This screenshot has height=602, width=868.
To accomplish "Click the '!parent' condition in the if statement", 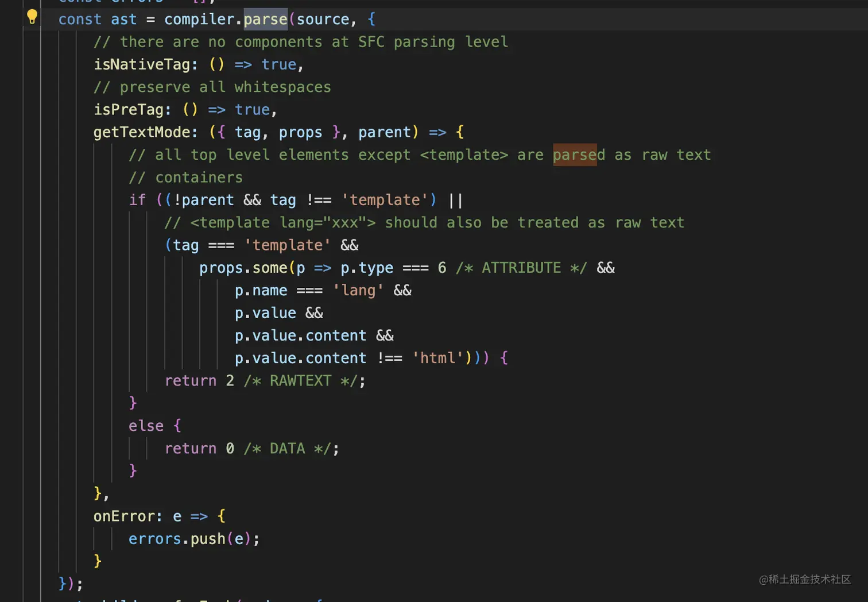I will click(204, 200).
